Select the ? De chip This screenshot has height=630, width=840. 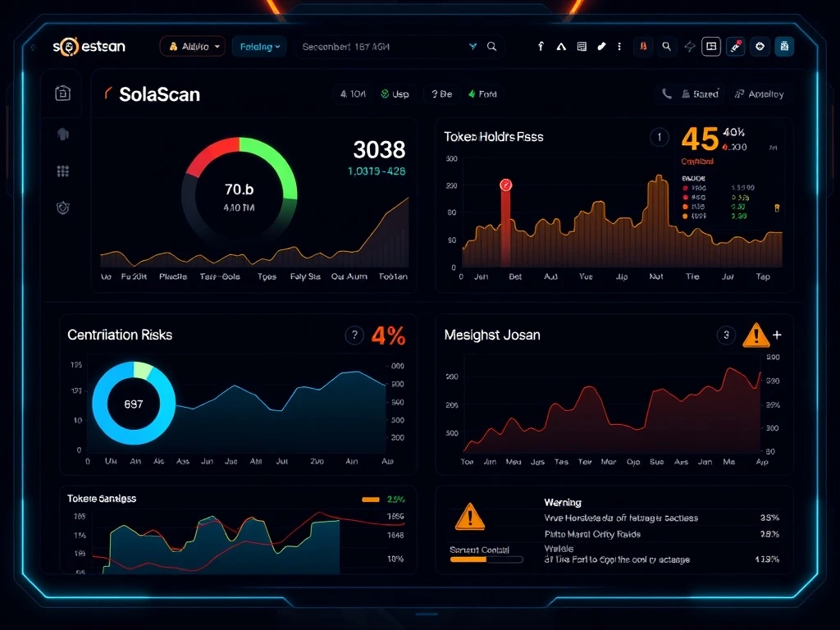click(441, 94)
